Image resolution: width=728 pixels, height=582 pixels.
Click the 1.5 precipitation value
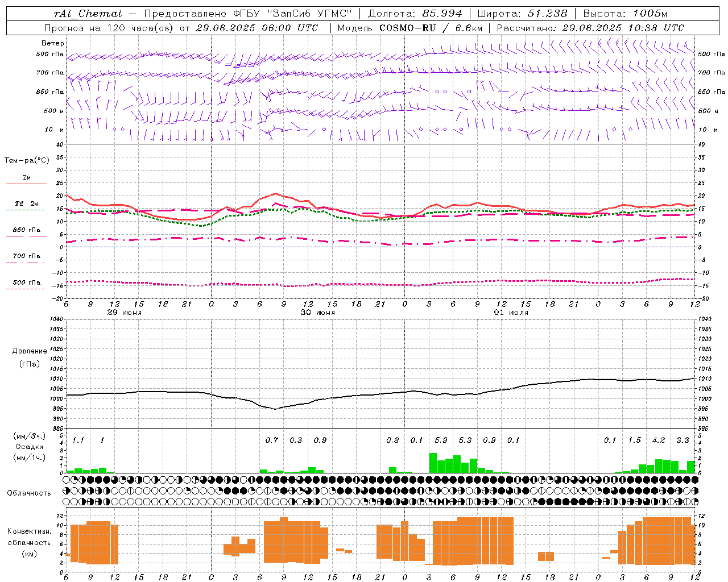click(634, 440)
